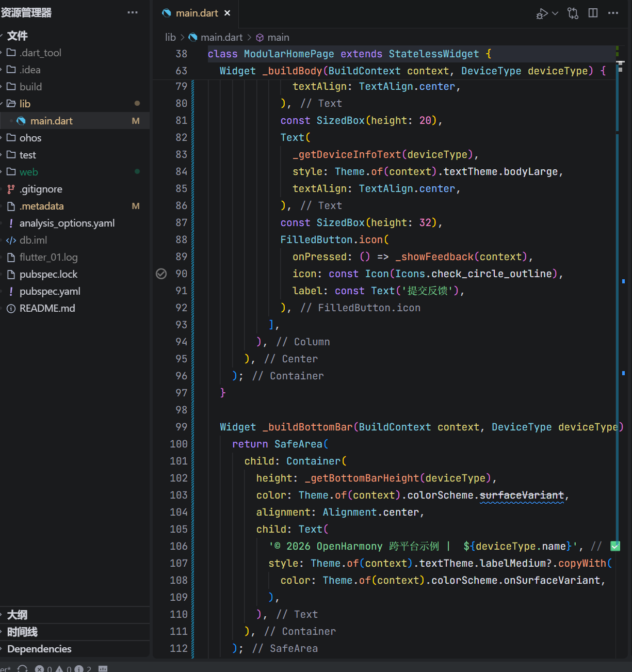Collapse the 文件 explorer section
632x672 pixels.
click(x=75, y=36)
